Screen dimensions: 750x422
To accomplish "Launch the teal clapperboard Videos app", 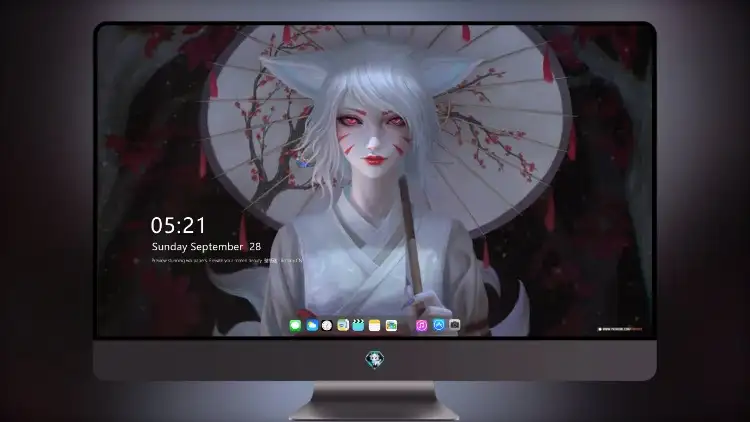I will 358,326.
